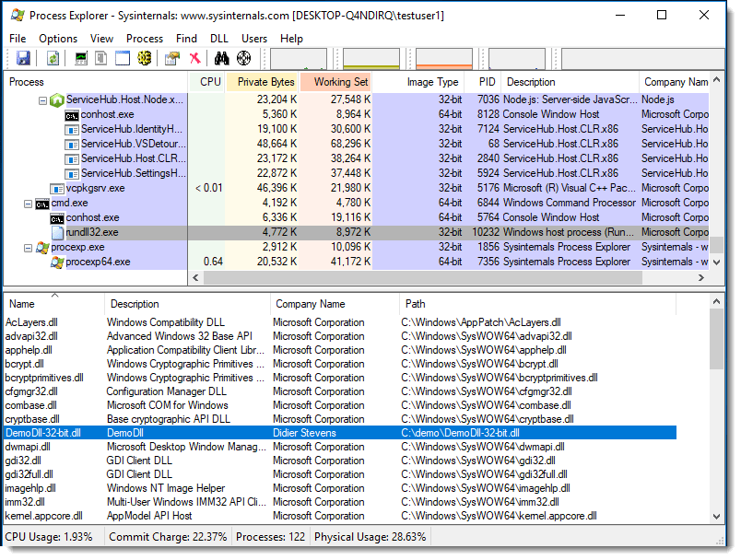This screenshot has height=560, width=741.
Task: Click the Save toolbar icon
Action: 23,58
